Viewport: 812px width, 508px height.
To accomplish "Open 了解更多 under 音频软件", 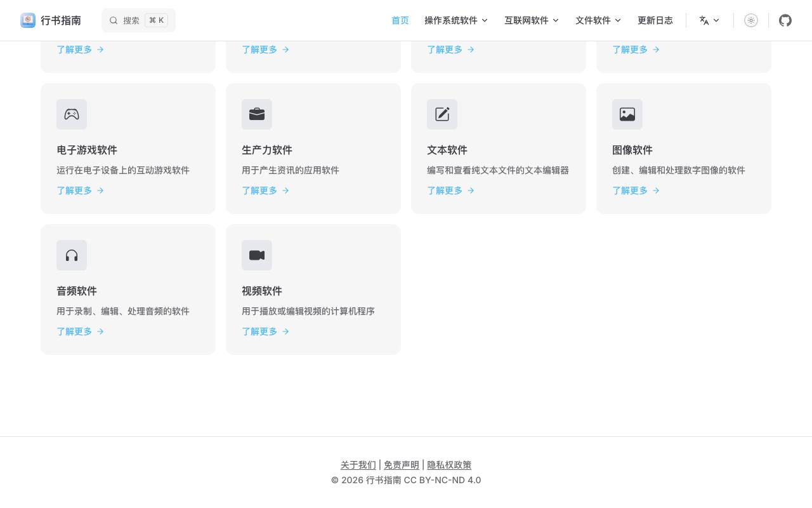I will click(81, 331).
